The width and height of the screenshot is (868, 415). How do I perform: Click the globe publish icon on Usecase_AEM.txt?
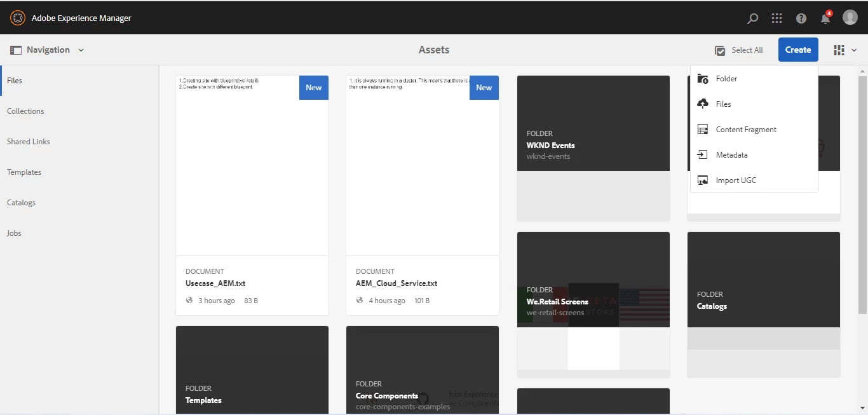(189, 301)
